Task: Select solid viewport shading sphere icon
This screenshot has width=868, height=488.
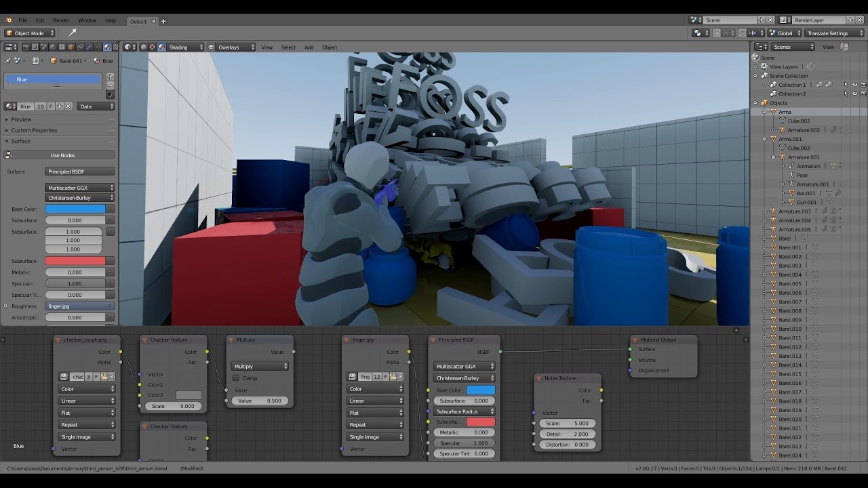Action: 144,47
